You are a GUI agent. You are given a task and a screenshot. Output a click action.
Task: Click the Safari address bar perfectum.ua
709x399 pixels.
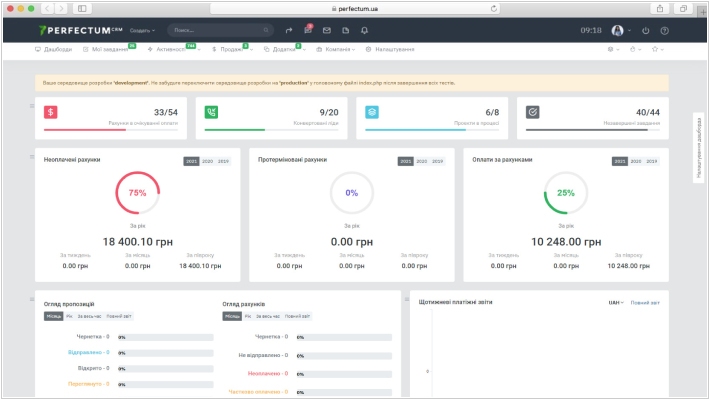pos(355,9)
